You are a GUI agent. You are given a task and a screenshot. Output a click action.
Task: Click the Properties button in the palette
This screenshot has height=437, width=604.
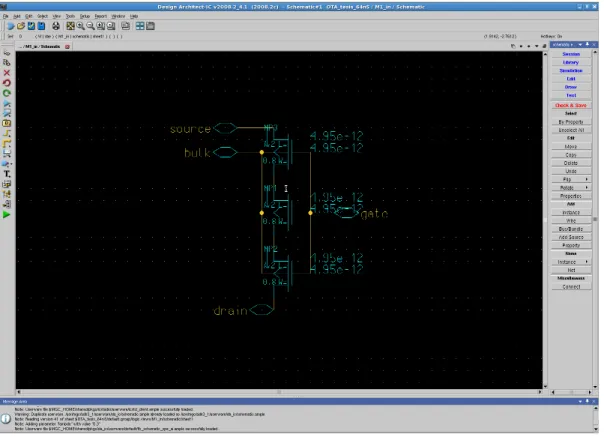coord(571,196)
